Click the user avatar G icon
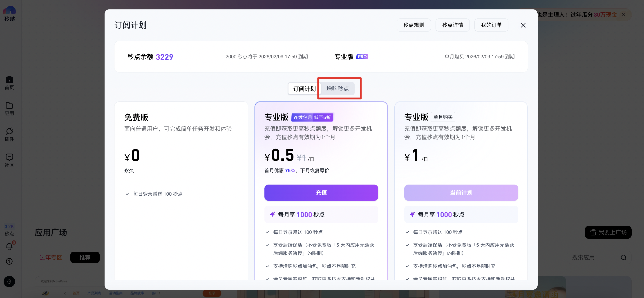 tap(9, 282)
